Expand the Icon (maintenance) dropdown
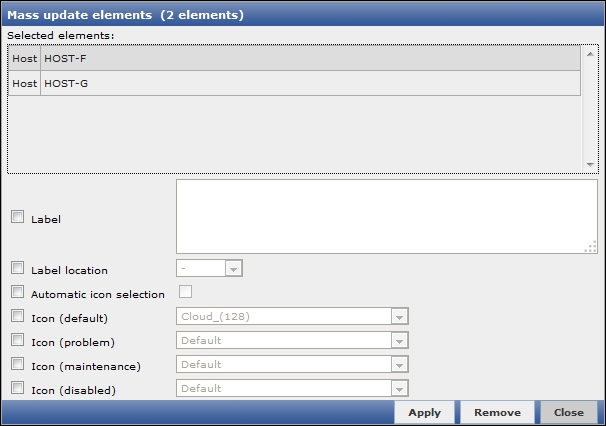The width and height of the screenshot is (606, 426). [x=293, y=365]
